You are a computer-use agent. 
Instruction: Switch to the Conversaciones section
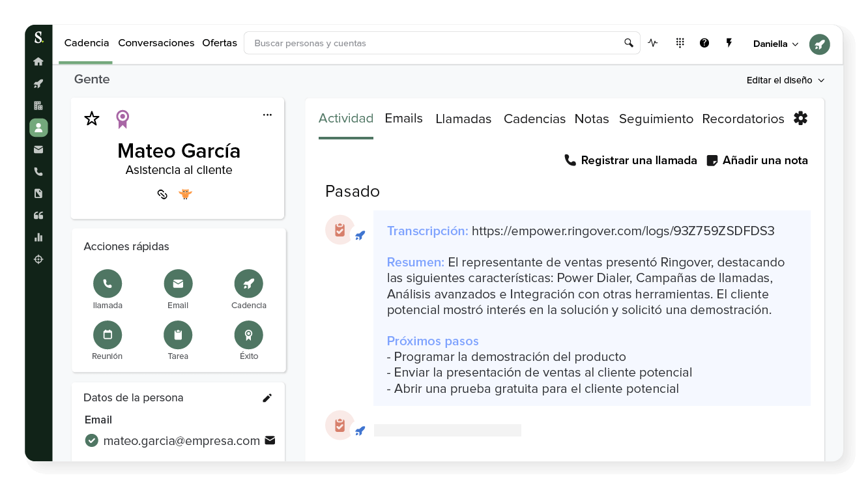coord(156,42)
